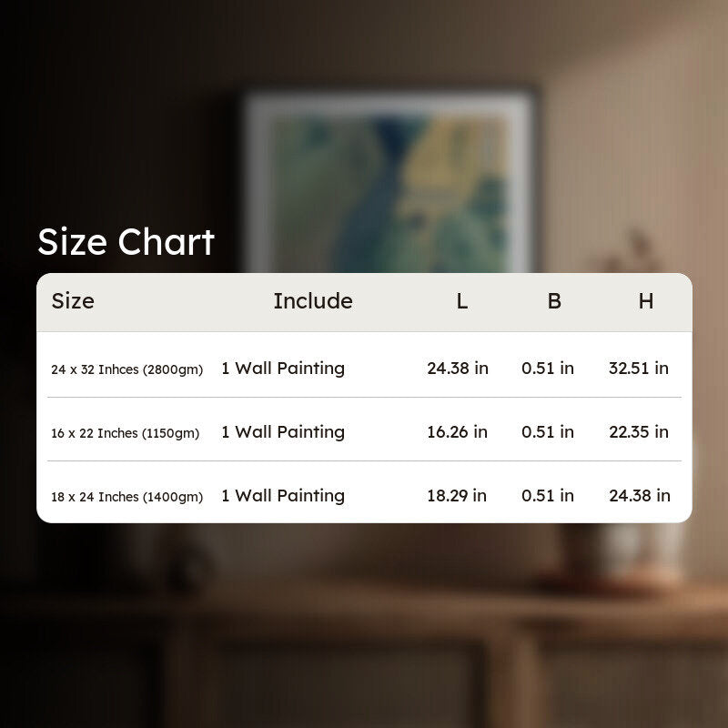Select the Include column header
728x728 pixels.
[x=313, y=301]
